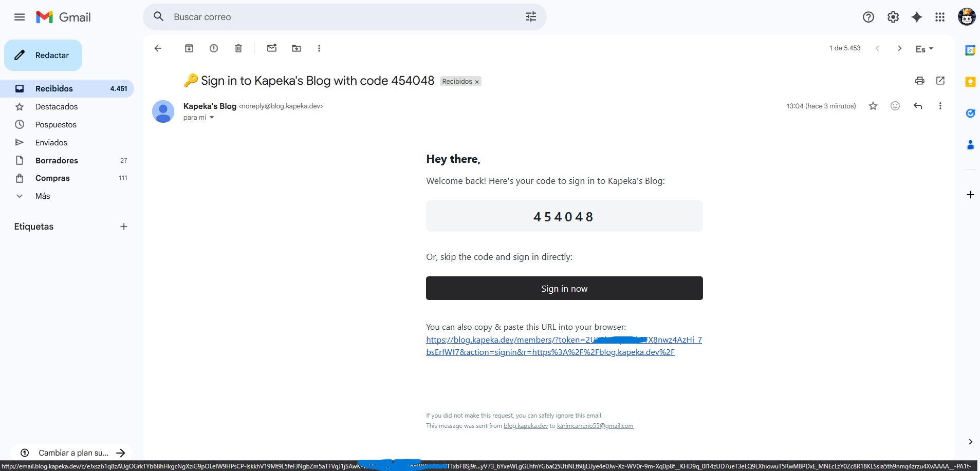Click sender name Kapeka's Blog
This screenshot has width=980, height=471.
210,106
